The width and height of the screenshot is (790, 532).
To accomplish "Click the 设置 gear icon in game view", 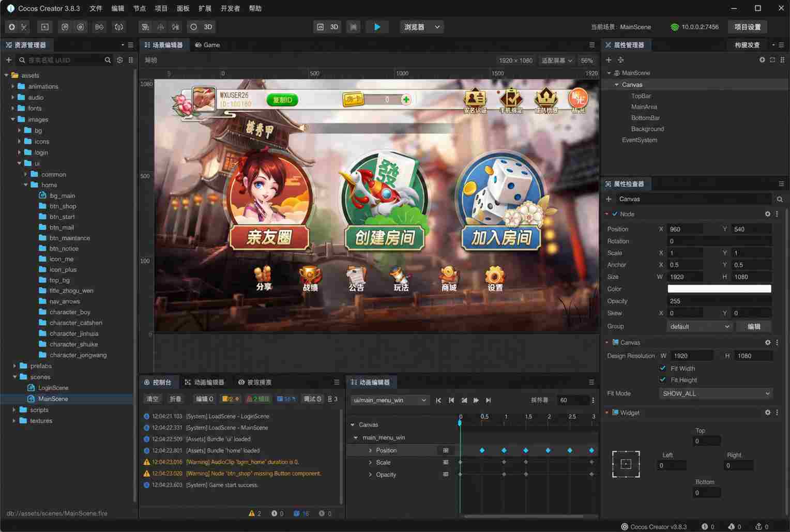I will (495, 278).
